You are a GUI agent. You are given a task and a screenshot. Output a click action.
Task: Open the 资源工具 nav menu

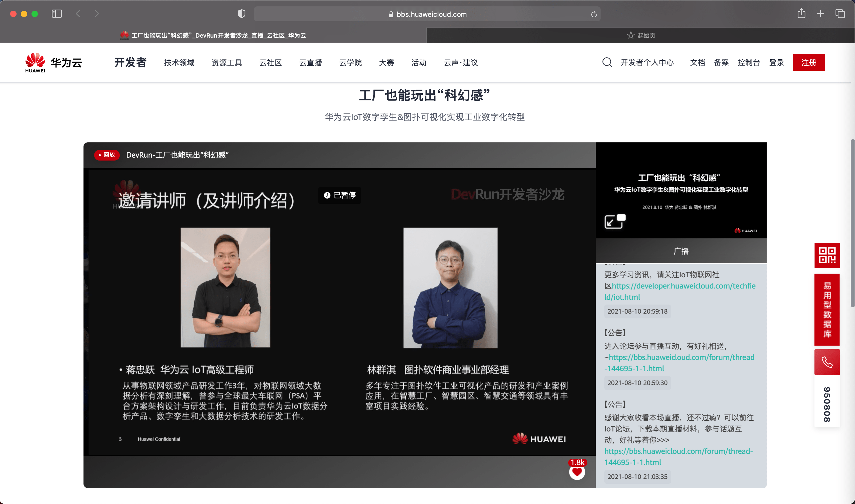(226, 62)
